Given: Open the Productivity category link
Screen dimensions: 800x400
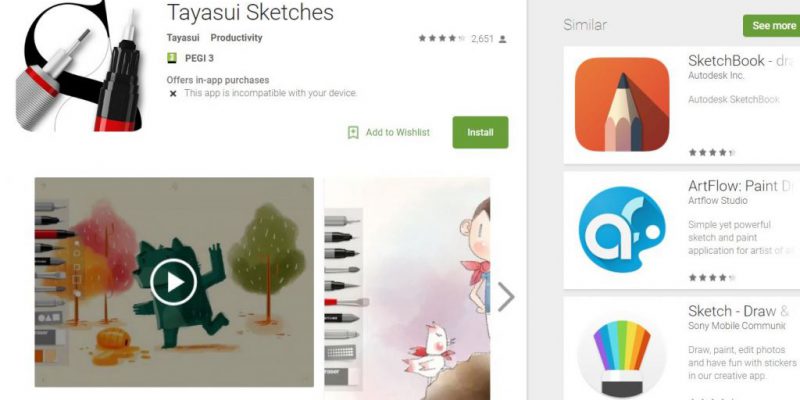Looking at the screenshot, I should [236, 38].
